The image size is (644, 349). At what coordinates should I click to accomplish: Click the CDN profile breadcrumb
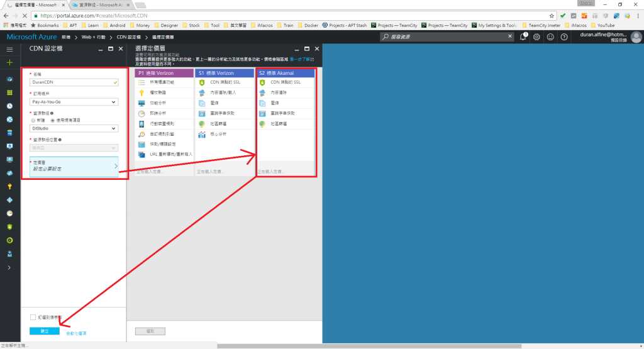[x=128, y=37]
